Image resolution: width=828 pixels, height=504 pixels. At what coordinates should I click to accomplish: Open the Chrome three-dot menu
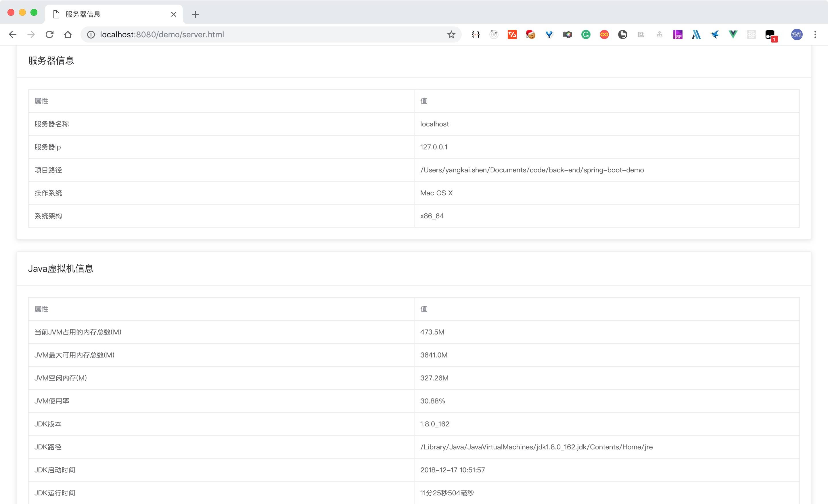pos(815,34)
